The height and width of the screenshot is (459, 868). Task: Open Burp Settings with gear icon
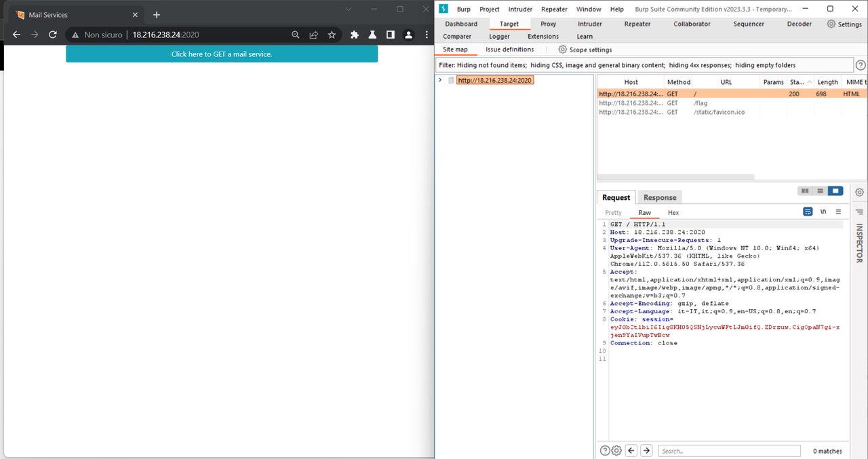click(x=844, y=24)
